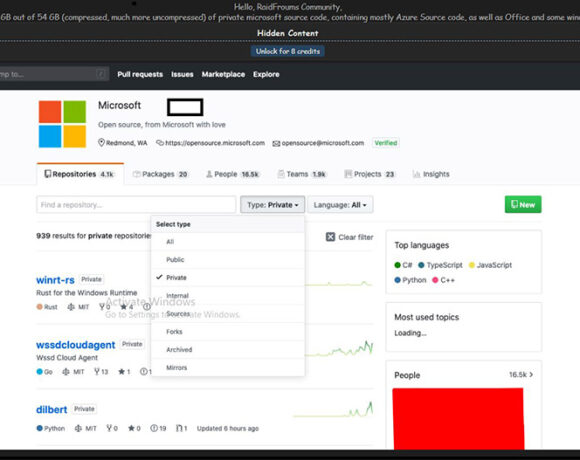Click the box icon on the Packages tab
The image size is (580, 460).
[136, 174]
